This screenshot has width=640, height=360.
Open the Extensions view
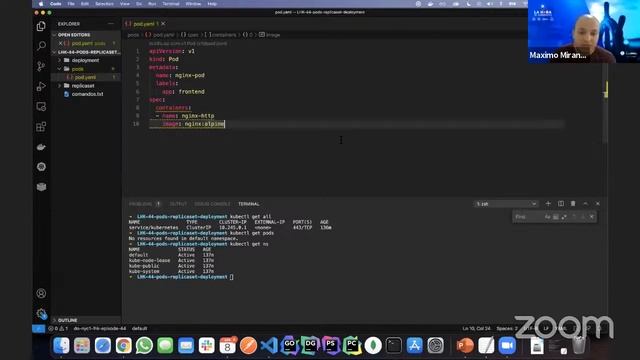41,127
